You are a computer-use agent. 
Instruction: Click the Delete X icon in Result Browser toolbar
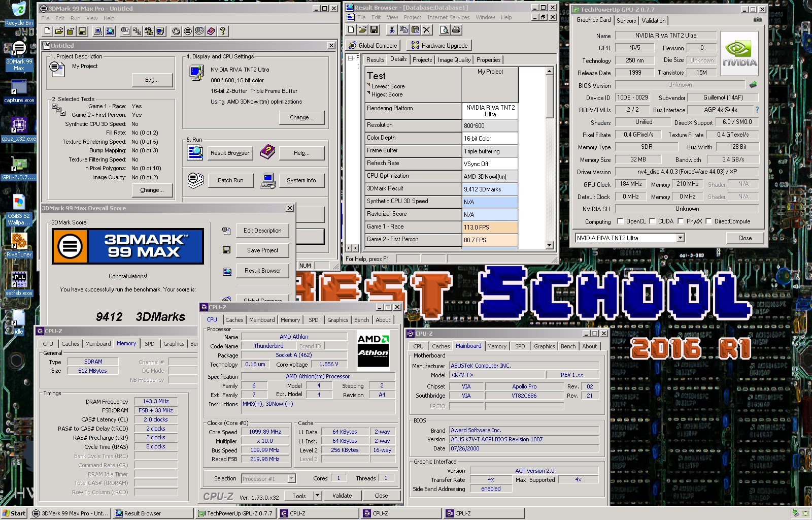point(427,30)
